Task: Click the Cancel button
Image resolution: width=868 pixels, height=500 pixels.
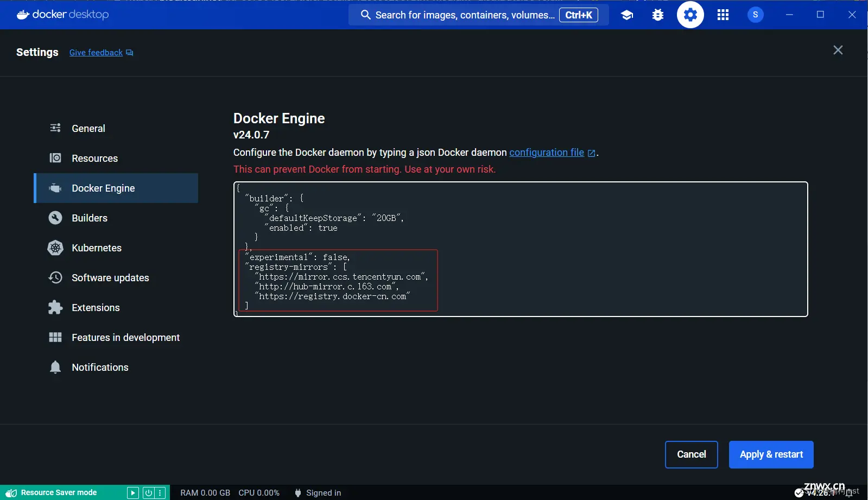Action: 692,454
